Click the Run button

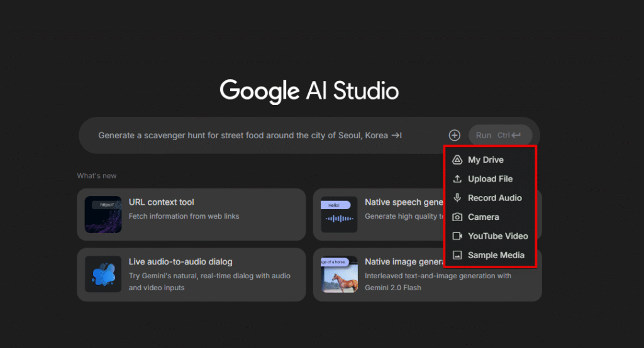(x=500, y=136)
